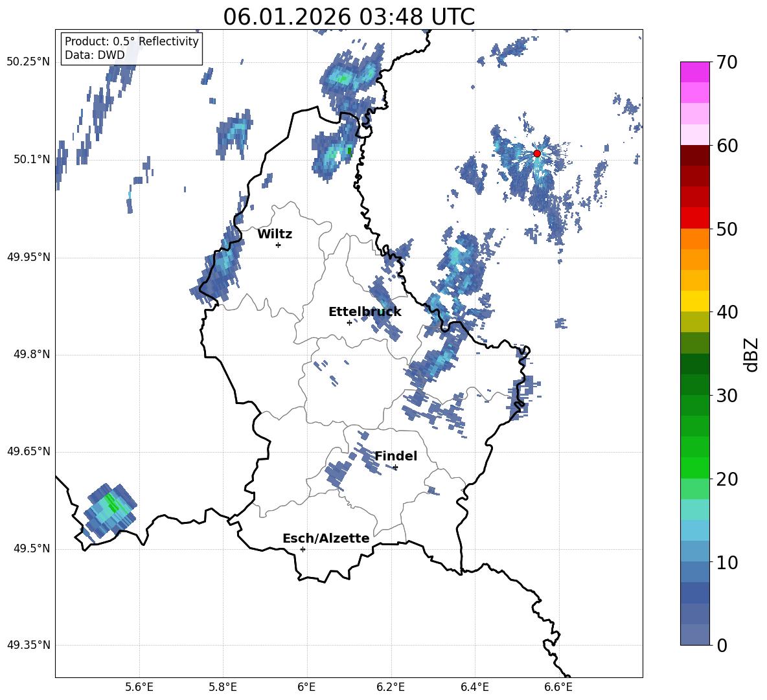This screenshot has height=700, width=767.
Task: Click the dark green 30 dBZ colorbar segment
Action: (x=694, y=385)
